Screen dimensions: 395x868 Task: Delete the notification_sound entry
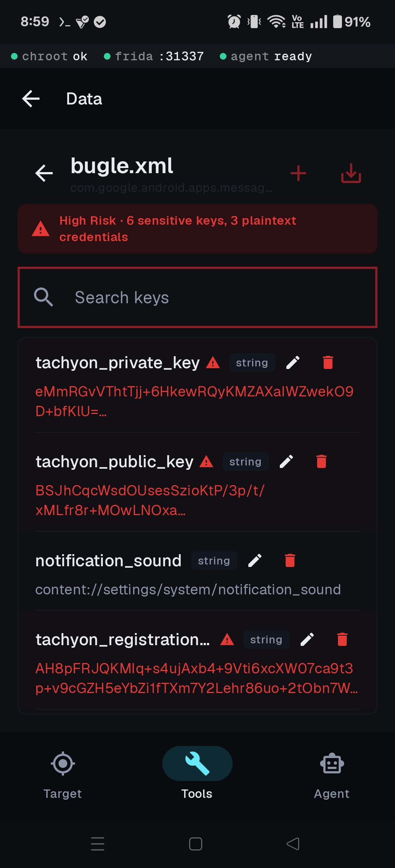click(290, 560)
